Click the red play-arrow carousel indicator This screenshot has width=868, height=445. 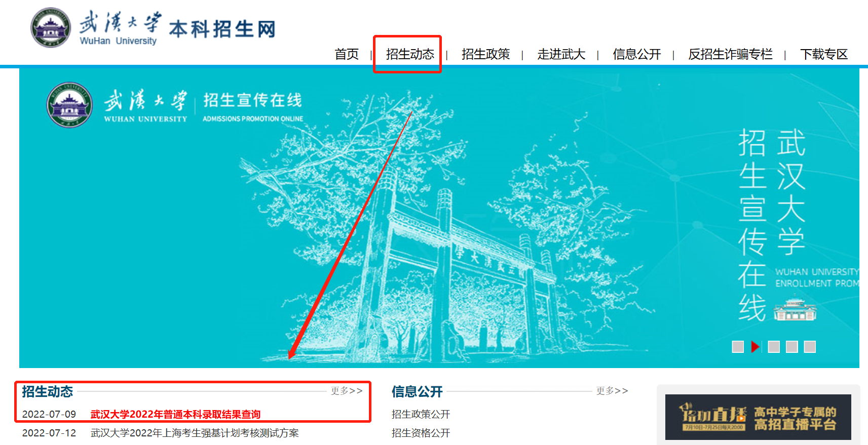[x=756, y=347]
